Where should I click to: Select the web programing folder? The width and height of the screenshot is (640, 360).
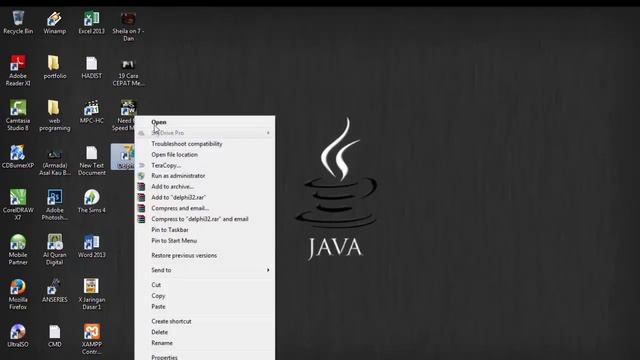click(54, 116)
